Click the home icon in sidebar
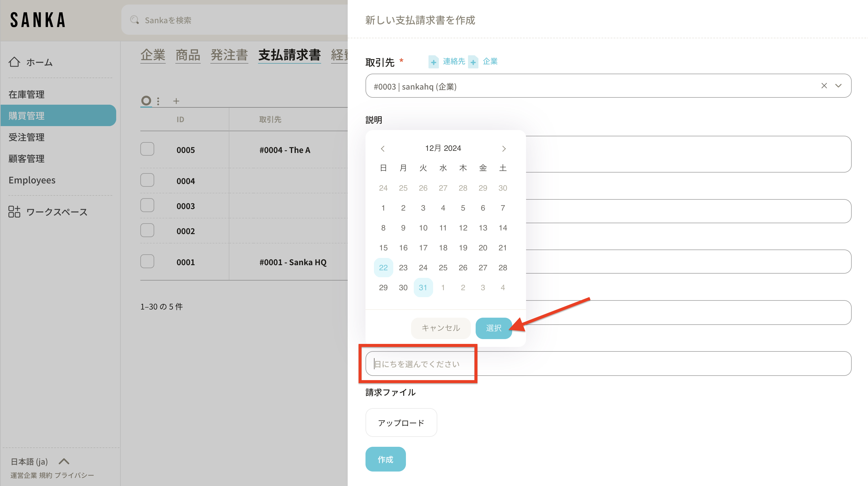Image resolution: width=868 pixels, height=486 pixels. click(14, 62)
